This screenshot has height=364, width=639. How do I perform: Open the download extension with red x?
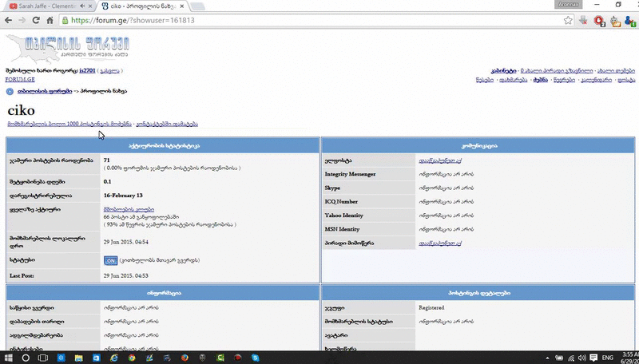[583, 21]
